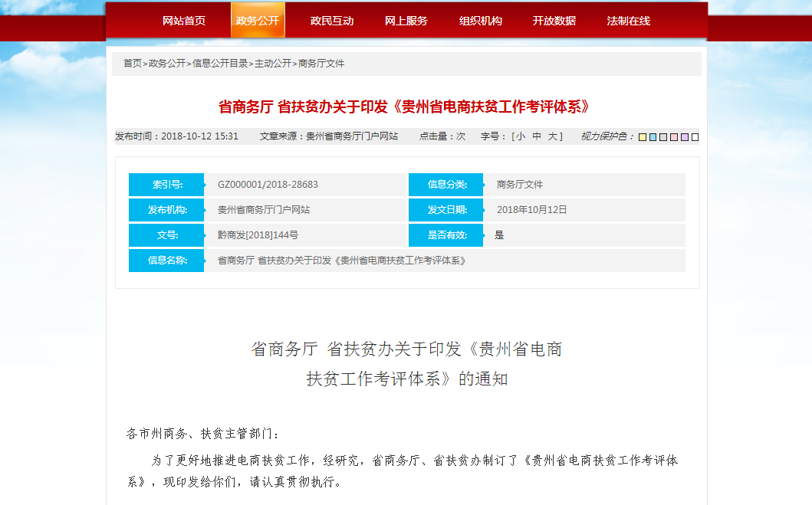Open 网上服务 from the top menu
This screenshot has width=812, height=505.
pyautogui.click(x=406, y=21)
